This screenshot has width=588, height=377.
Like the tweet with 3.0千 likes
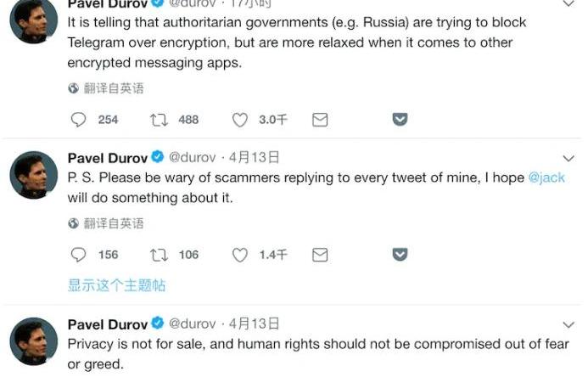(x=239, y=120)
